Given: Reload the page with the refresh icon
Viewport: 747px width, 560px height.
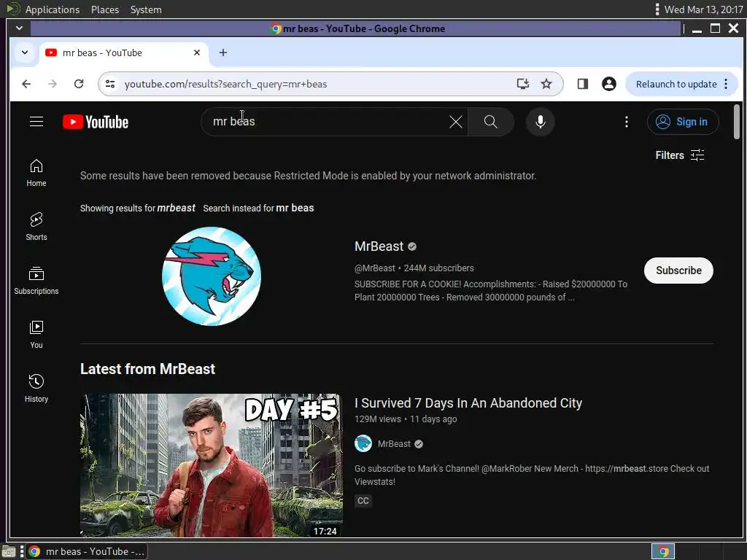Looking at the screenshot, I should click(79, 84).
